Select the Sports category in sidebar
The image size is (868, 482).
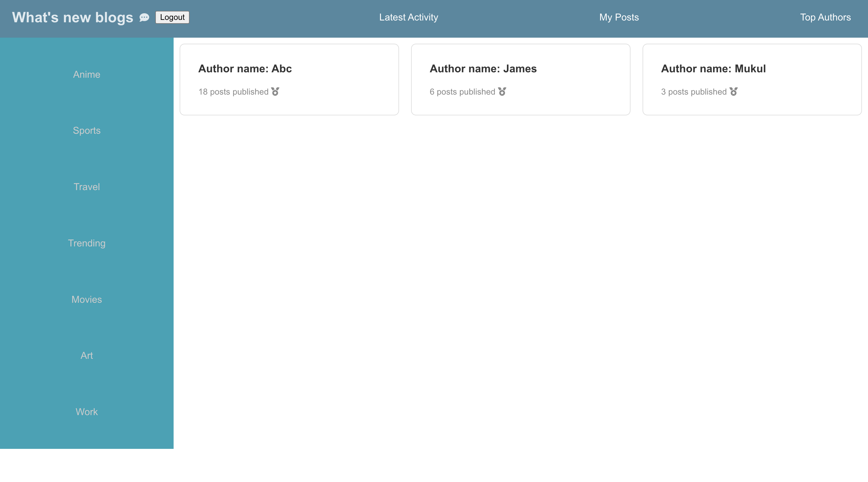coord(86,131)
